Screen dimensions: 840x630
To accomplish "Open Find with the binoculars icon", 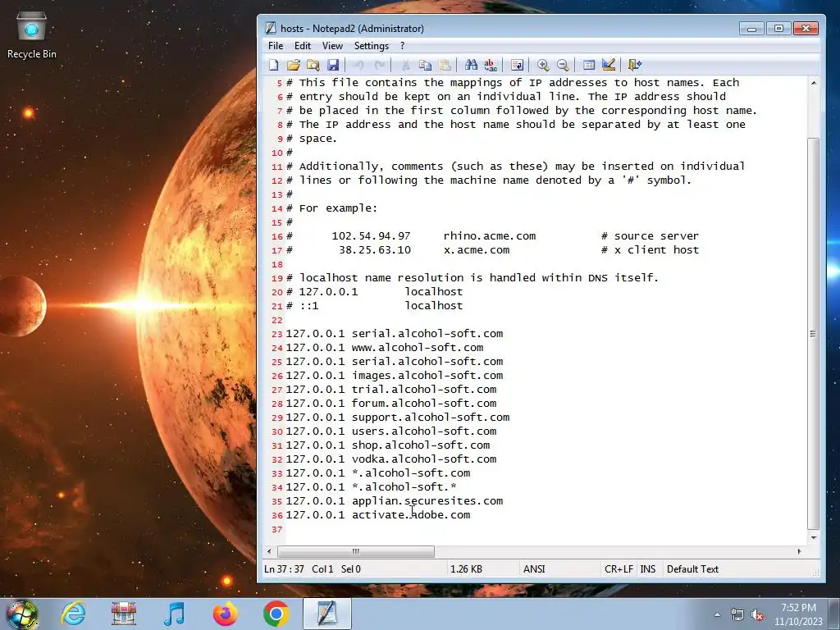I will coord(471,66).
